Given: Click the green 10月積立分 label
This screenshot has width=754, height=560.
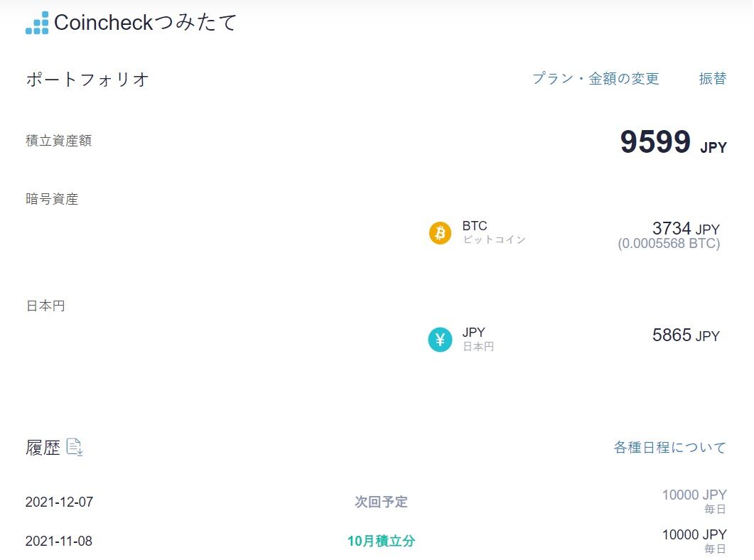Looking at the screenshot, I should pos(381,542).
